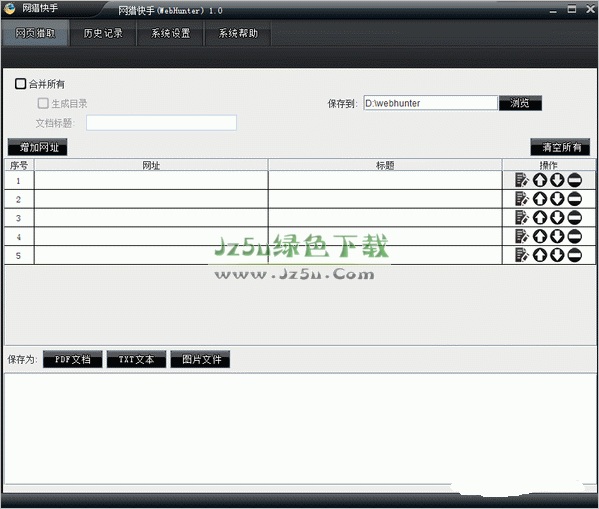
Task: Edit the URL entry in row 1
Action: pyautogui.click(x=522, y=180)
